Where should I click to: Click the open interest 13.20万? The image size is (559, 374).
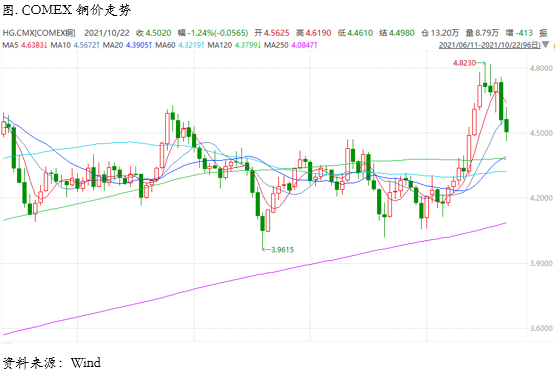click(444, 33)
